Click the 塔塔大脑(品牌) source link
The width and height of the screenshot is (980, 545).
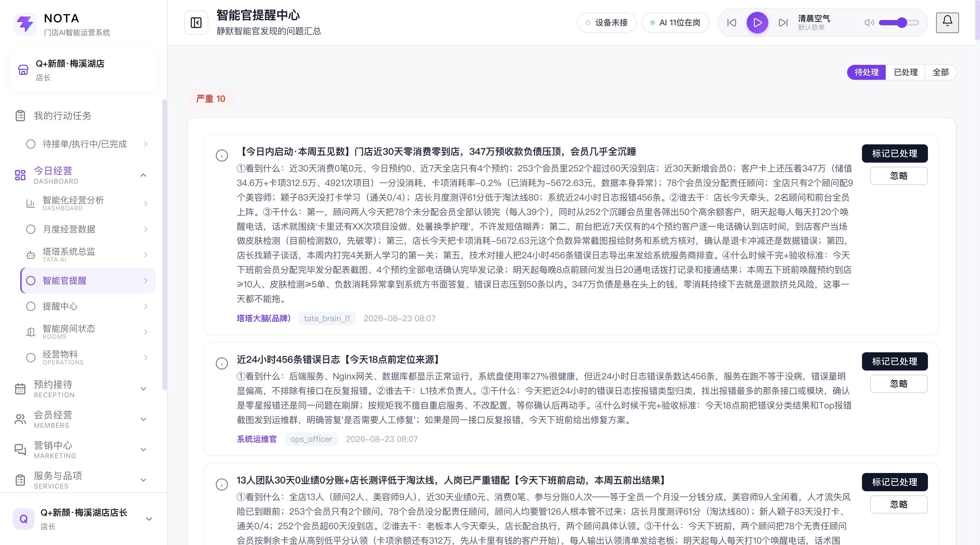[264, 318]
